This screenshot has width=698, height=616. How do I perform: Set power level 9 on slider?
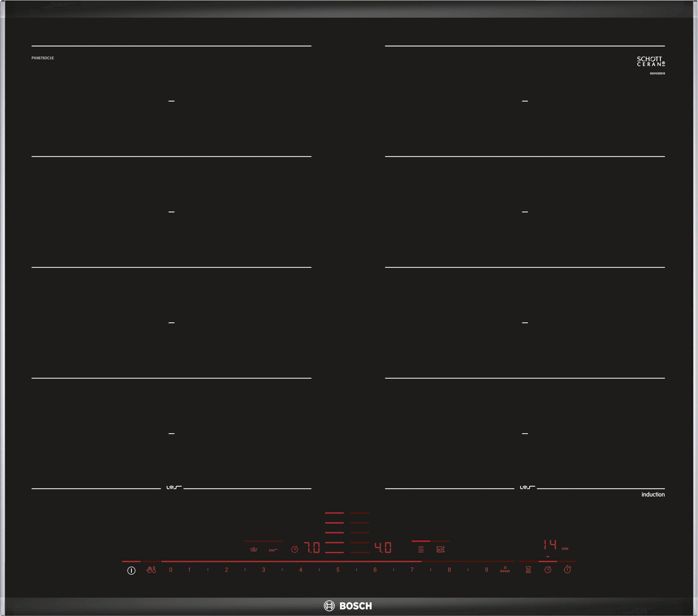click(x=486, y=570)
